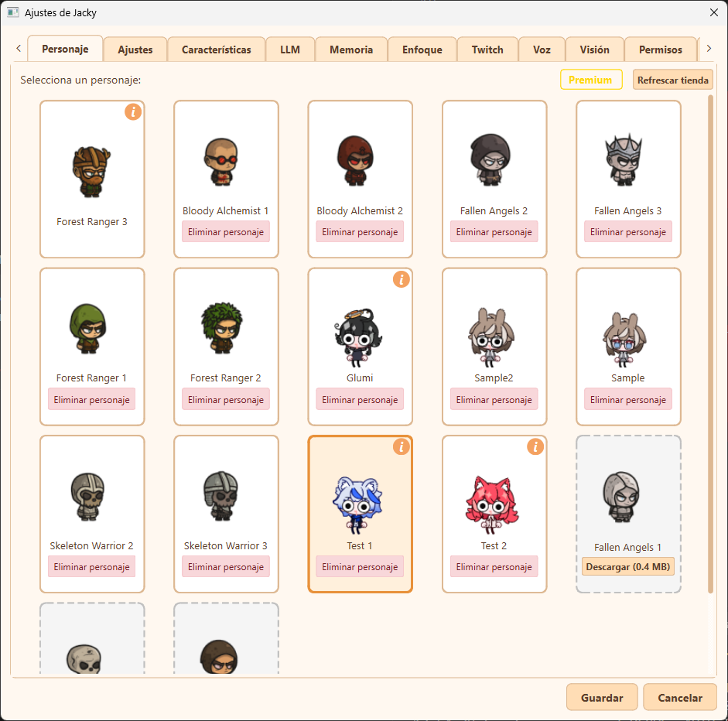Viewport: 728px width, 721px height.
Task: Delete Sample2 with Eliminar personaje
Action: coord(494,399)
